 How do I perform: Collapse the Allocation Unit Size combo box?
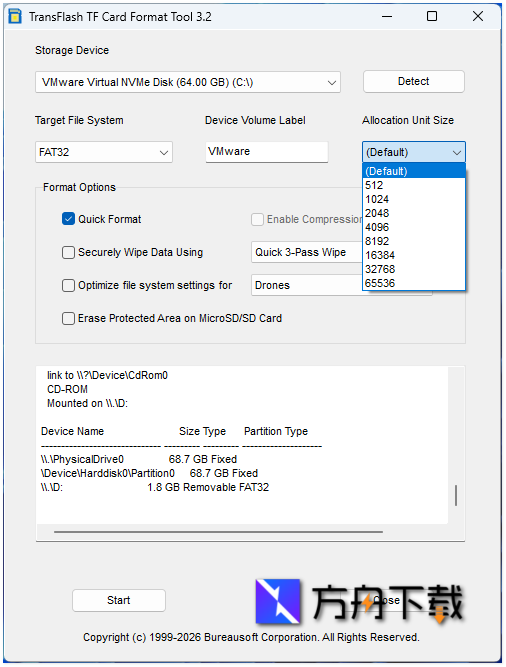[x=413, y=152]
